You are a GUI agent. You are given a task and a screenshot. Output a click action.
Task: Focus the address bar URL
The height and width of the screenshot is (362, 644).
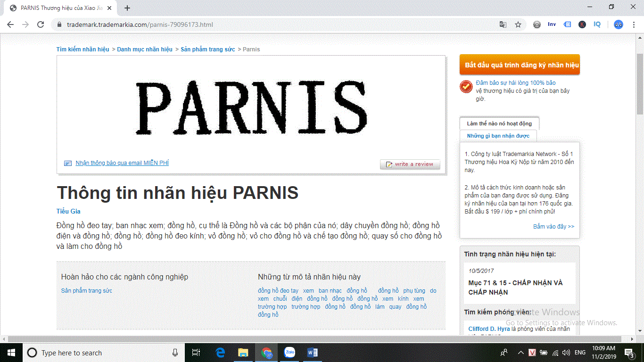coord(140,25)
